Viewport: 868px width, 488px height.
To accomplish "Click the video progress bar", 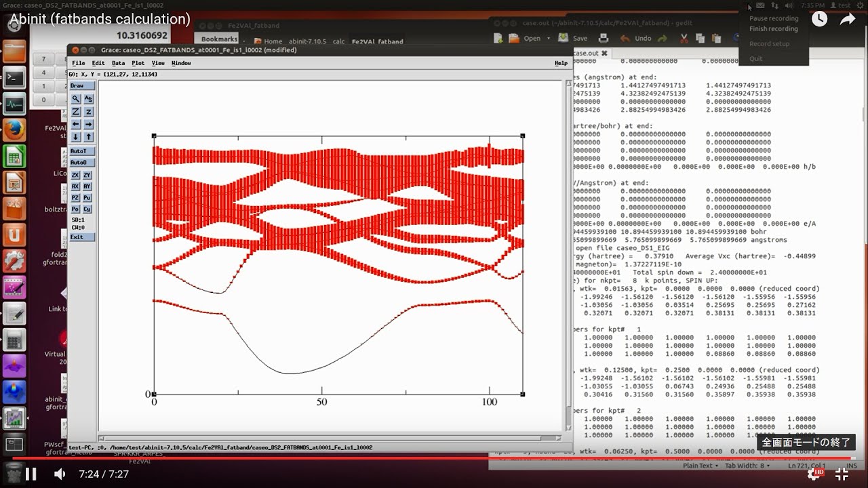I will (x=434, y=458).
